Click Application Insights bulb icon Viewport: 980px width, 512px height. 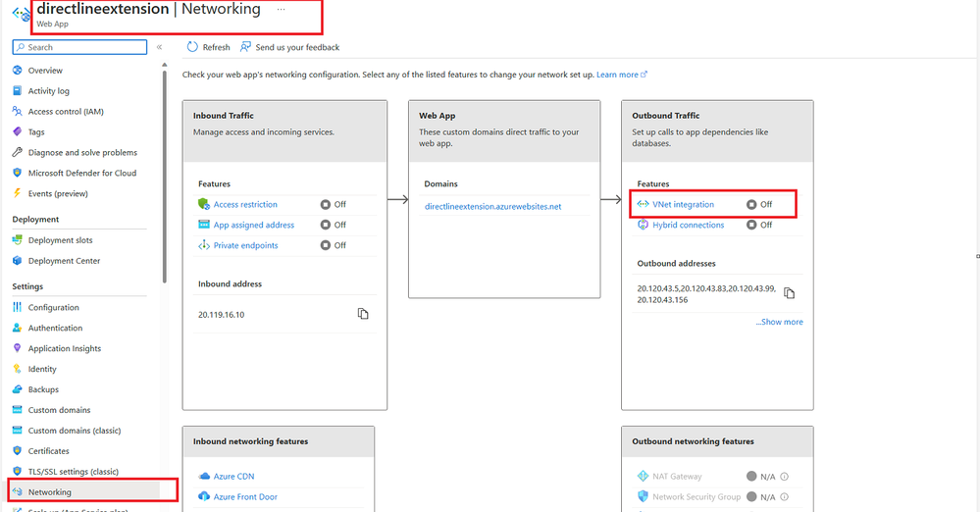click(x=17, y=349)
